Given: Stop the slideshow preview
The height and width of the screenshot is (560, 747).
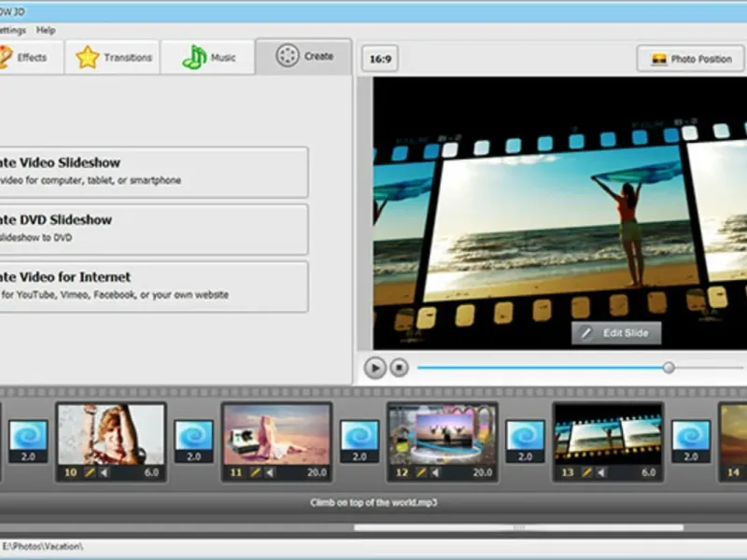Looking at the screenshot, I should click(x=400, y=368).
